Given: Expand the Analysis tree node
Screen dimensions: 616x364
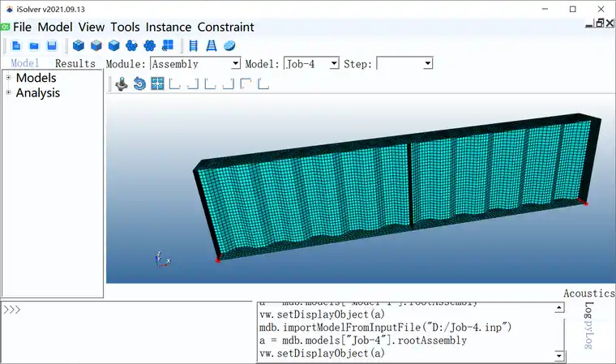Looking at the screenshot, I should [8, 92].
